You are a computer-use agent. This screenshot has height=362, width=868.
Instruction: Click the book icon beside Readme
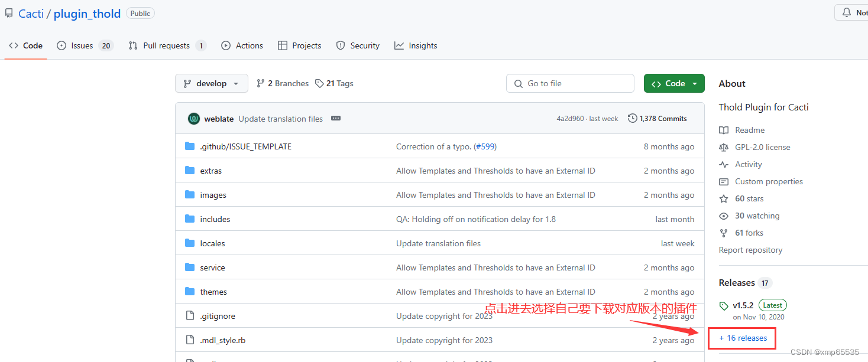point(724,130)
